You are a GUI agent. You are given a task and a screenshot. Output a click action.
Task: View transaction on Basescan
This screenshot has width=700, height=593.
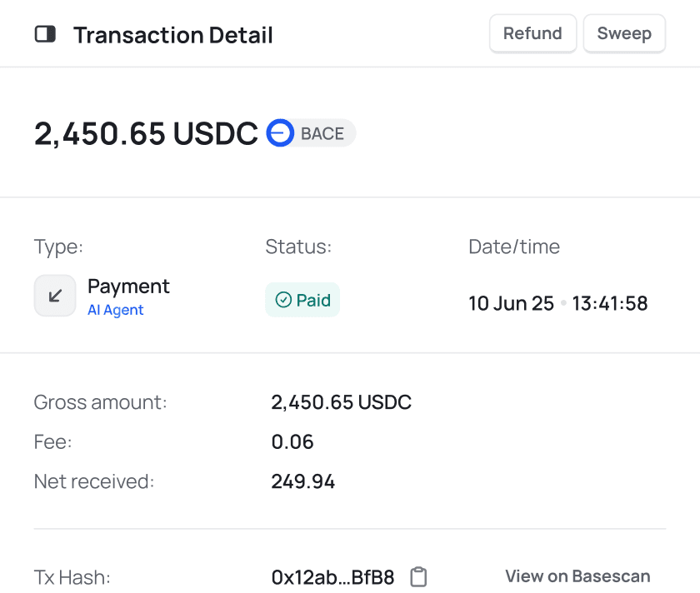point(577,576)
